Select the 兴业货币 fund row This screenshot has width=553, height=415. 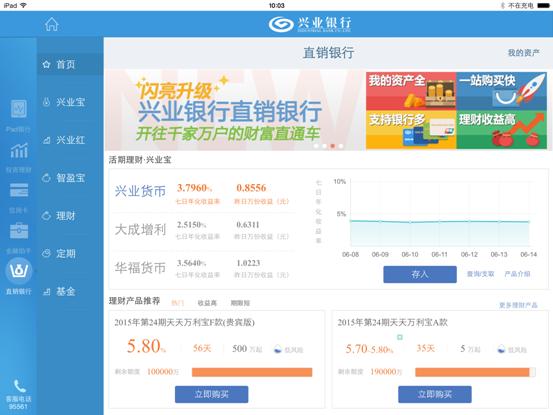204,193
